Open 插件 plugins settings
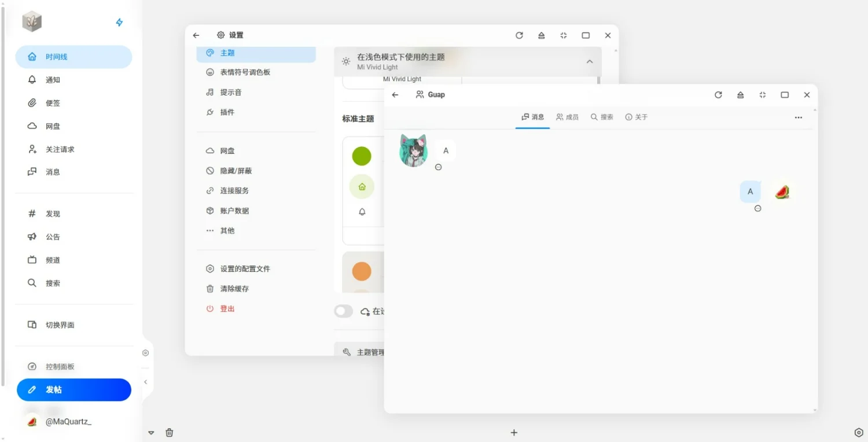The height and width of the screenshot is (442, 868). [256, 112]
